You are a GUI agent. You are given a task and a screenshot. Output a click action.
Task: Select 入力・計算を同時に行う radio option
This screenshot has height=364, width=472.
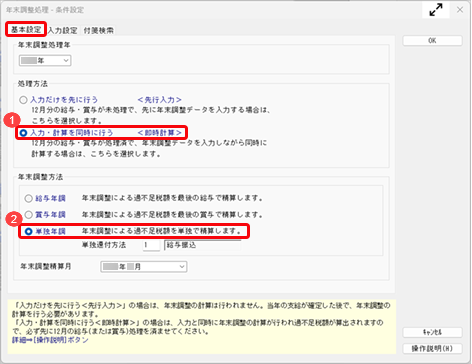coord(23,133)
